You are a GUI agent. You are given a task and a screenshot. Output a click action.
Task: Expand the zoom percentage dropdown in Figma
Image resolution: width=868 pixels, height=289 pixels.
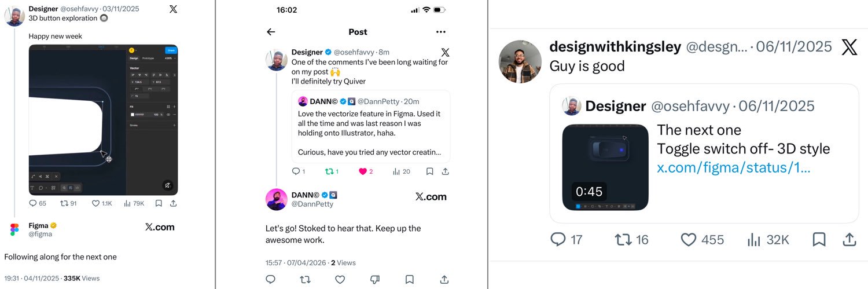coord(170,58)
